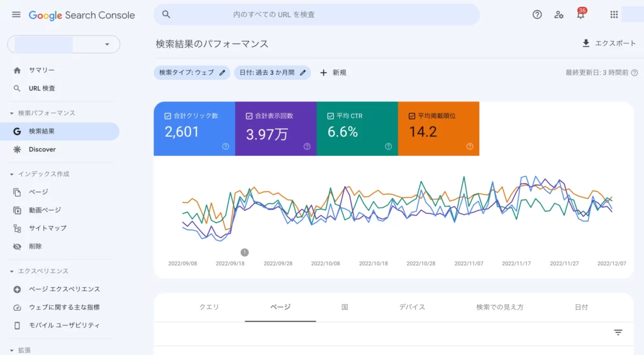The image size is (644, 355).
Task: Show help for 最終更新日 info icon
Action: click(x=635, y=73)
